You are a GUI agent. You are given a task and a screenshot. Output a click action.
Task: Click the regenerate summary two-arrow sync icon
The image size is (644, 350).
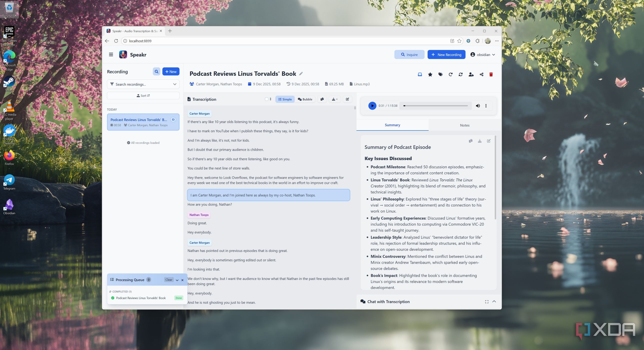(x=460, y=74)
